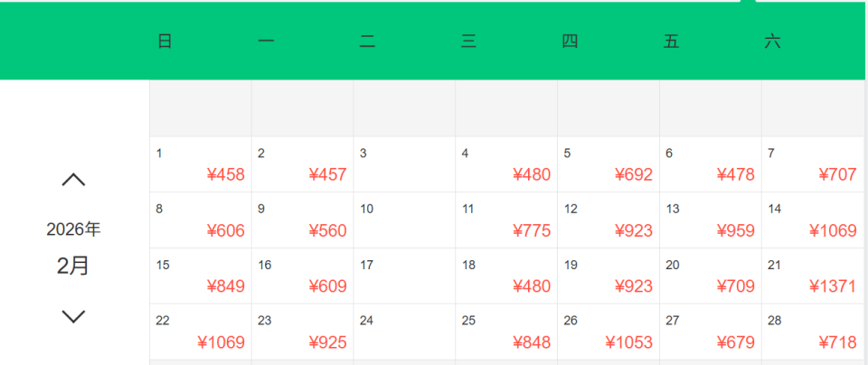
Task: Select February 28 priced ¥718
Action: click(813, 332)
